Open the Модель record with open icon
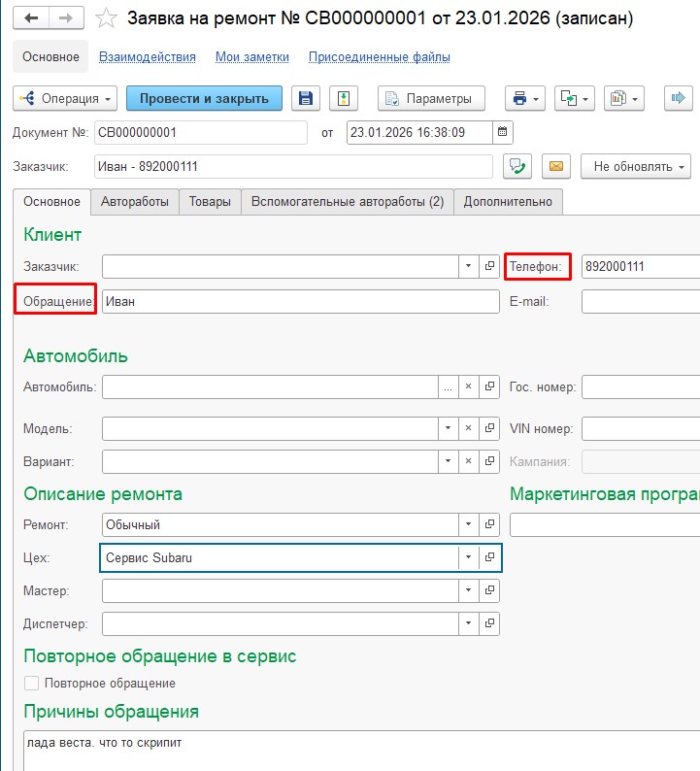This screenshot has width=700, height=771. 489,428
